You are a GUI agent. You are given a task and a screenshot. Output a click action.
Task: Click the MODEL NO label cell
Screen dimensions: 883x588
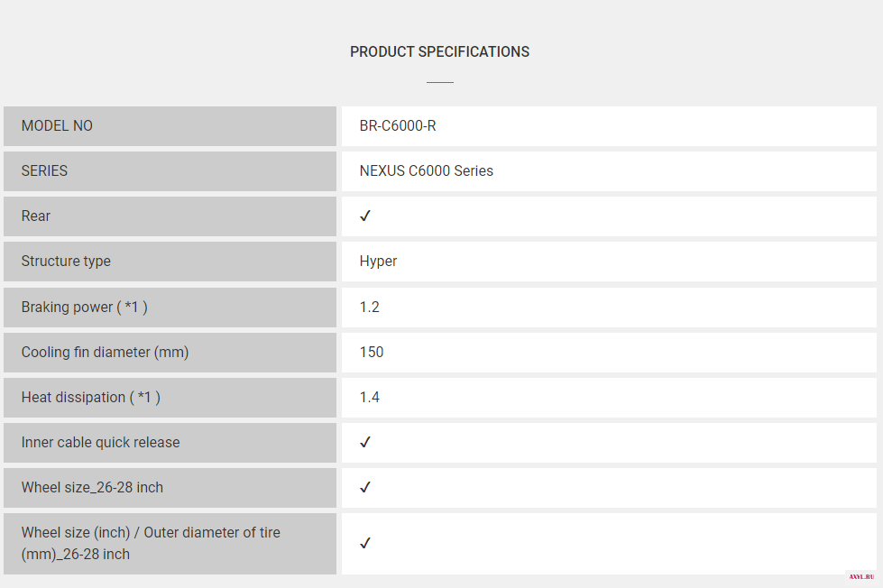click(170, 126)
